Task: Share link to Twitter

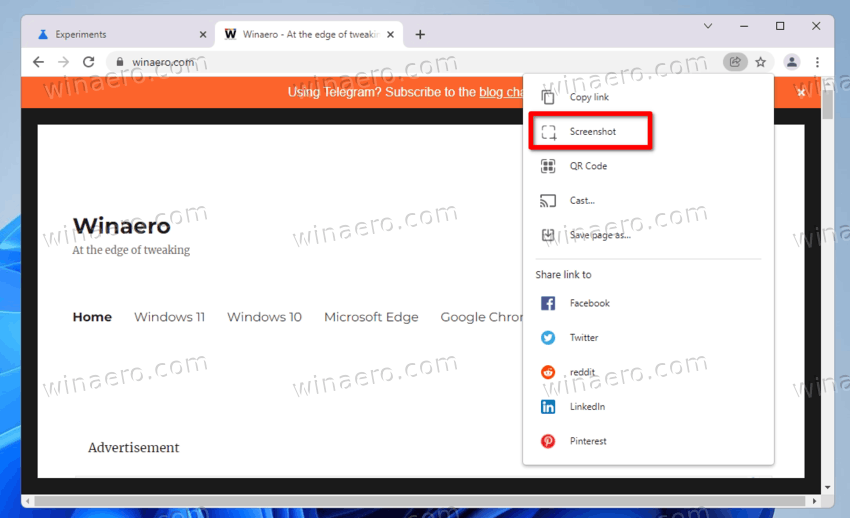Action: (648, 338)
